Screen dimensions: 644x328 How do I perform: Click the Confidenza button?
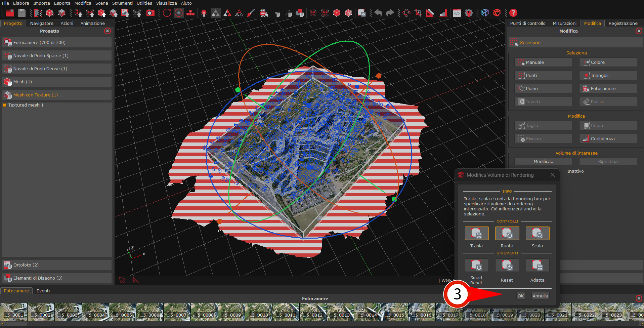click(x=608, y=139)
